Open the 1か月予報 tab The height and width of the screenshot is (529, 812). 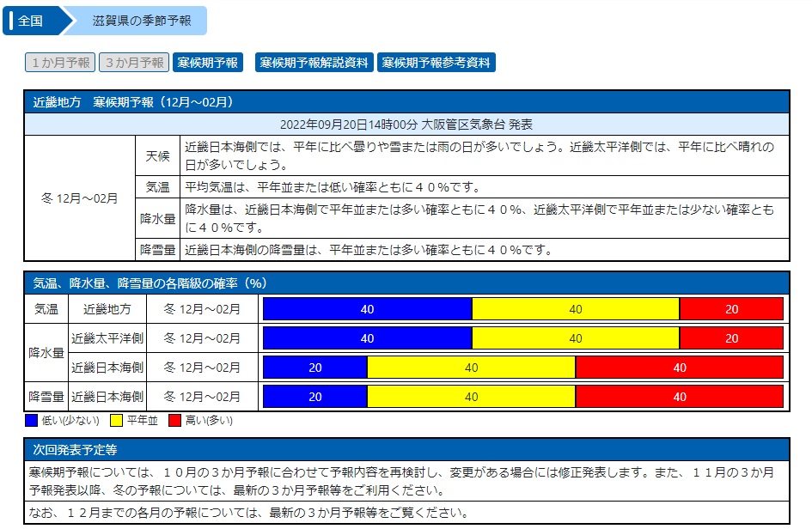60,63
